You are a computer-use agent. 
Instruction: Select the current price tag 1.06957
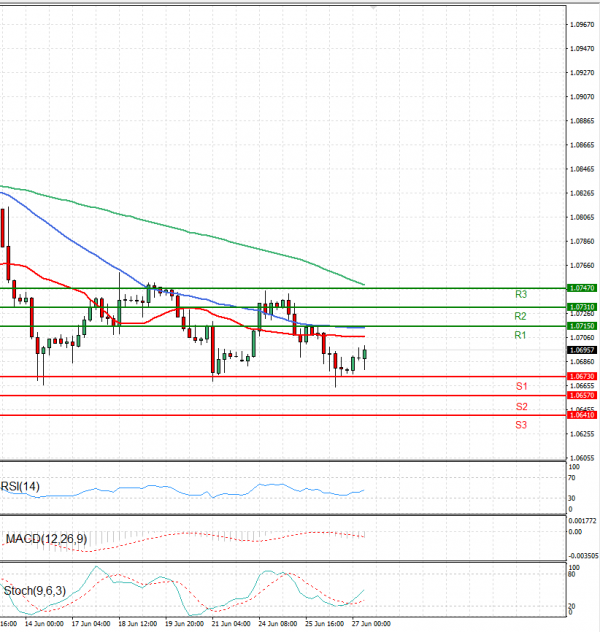click(582, 350)
